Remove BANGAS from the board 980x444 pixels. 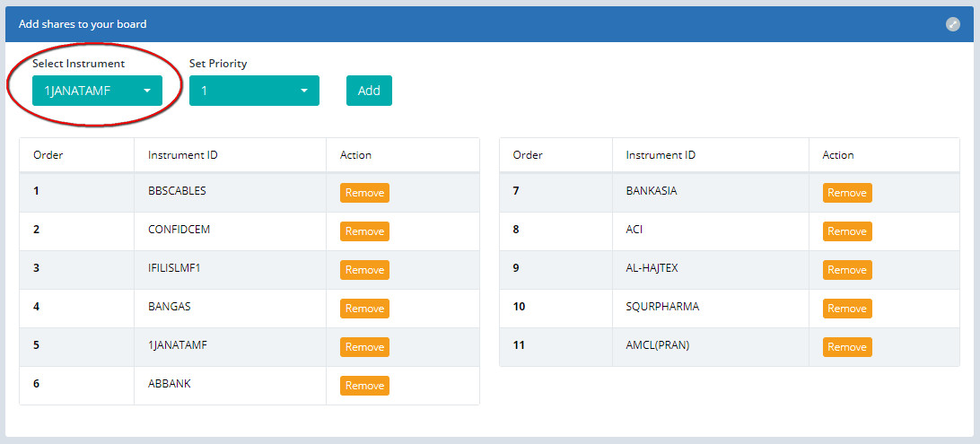(364, 309)
